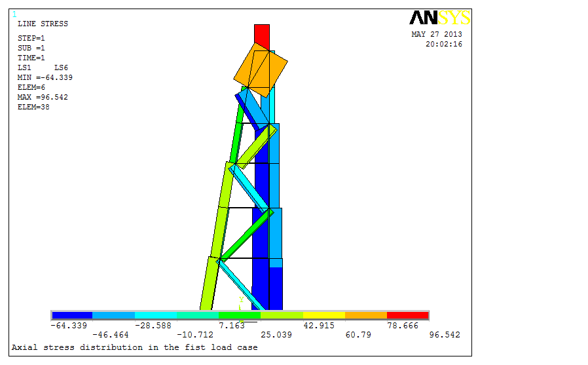The image size is (588, 365).
Task: Click the 20:02:16 timestamp
Action: (x=444, y=44)
